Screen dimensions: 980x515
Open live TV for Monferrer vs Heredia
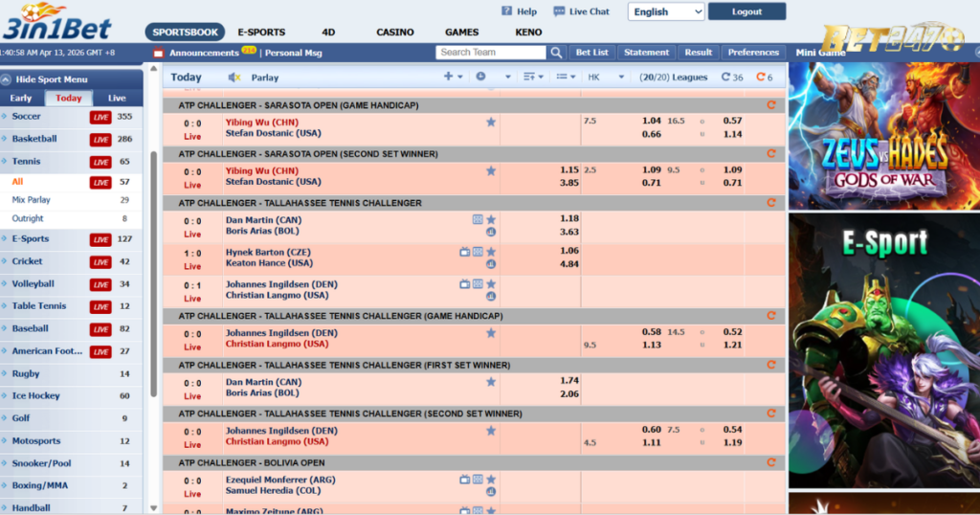(x=464, y=480)
